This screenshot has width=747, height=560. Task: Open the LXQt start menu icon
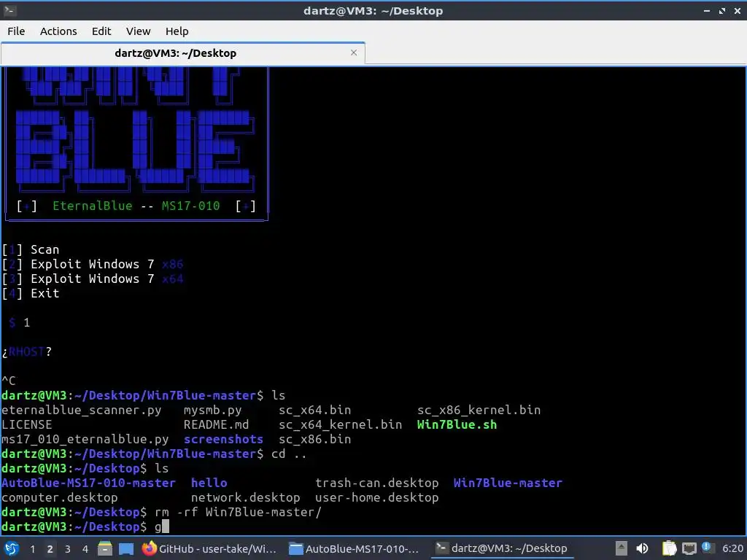pos(12,548)
